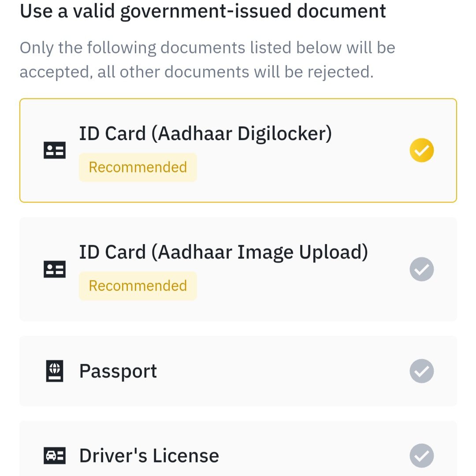Select the Driver's License check circle

point(422,455)
